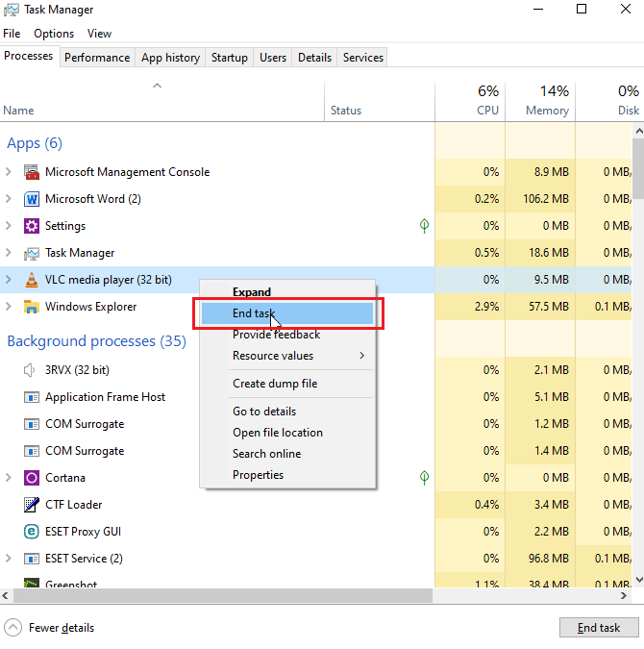Switch to the Performance tab

(97, 58)
